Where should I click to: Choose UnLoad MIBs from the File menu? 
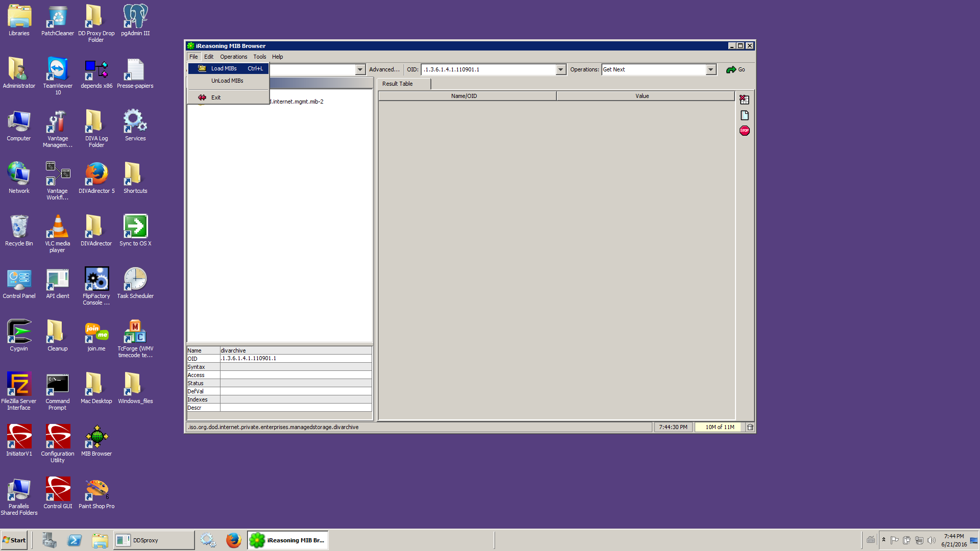[228, 81]
